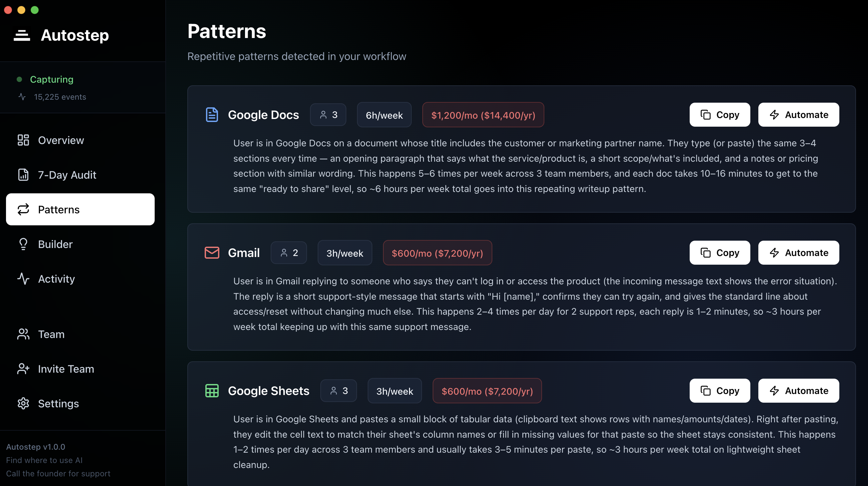Viewport: 868px width, 486px height.
Task: Click the Builder lightbulb icon
Action: (23, 244)
